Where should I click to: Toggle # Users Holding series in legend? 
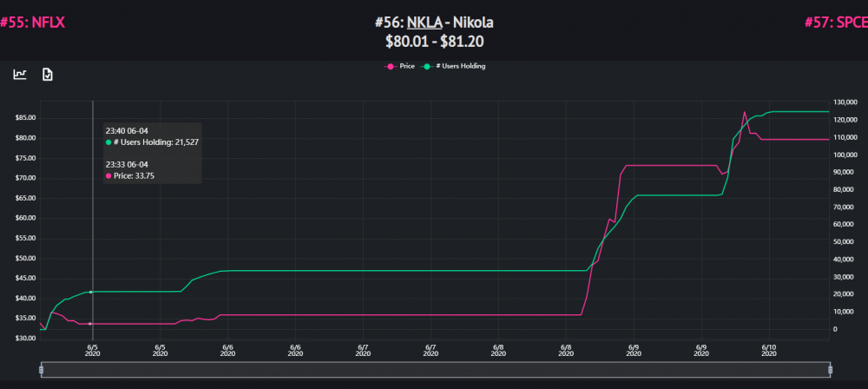coord(454,66)
